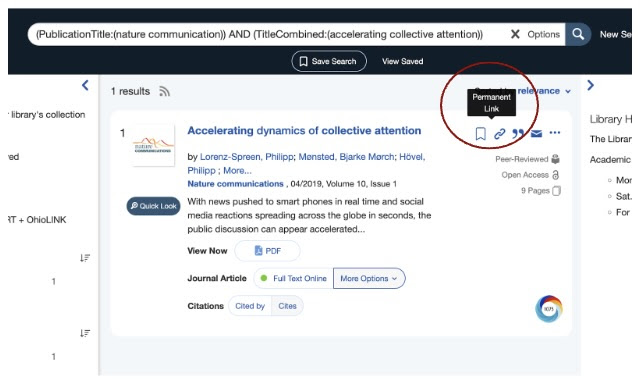Download the article PDF
The height and width of the screenshot is (385, 642).
pyautogui.click(x=267, y=251)
